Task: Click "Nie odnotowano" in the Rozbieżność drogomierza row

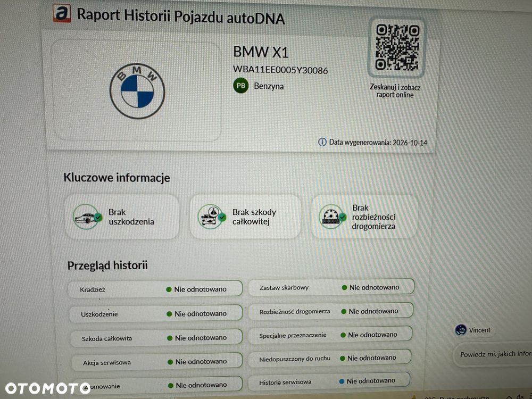Action: point(373,311)
